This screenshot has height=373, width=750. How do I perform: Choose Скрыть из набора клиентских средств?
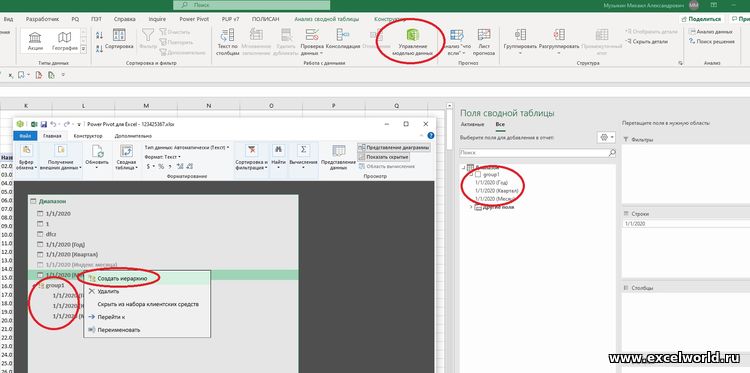point(147,304)
